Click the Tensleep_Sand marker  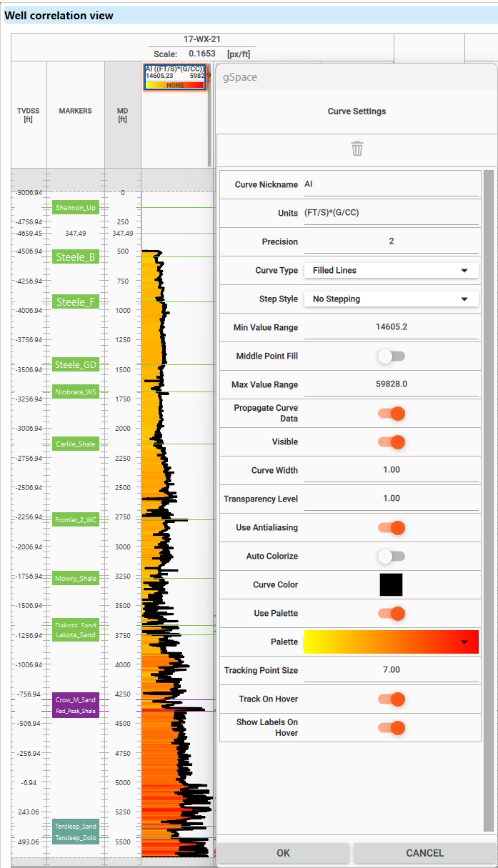point(75,827)
